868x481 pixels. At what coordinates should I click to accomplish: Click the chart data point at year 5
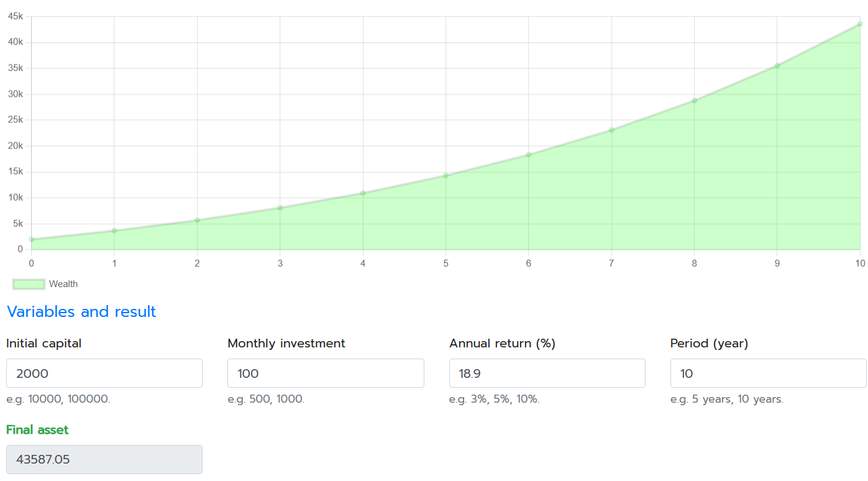[445, 176]
